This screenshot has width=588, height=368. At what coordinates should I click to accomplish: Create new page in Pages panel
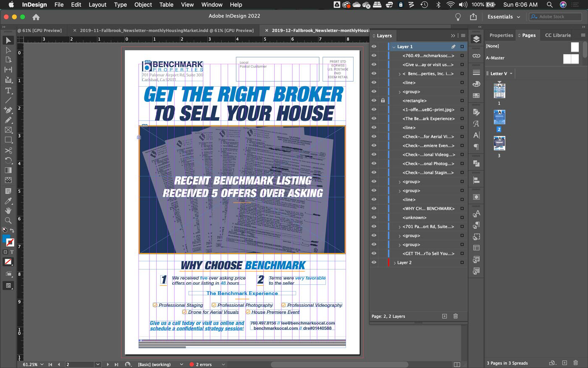click(565, 363)
